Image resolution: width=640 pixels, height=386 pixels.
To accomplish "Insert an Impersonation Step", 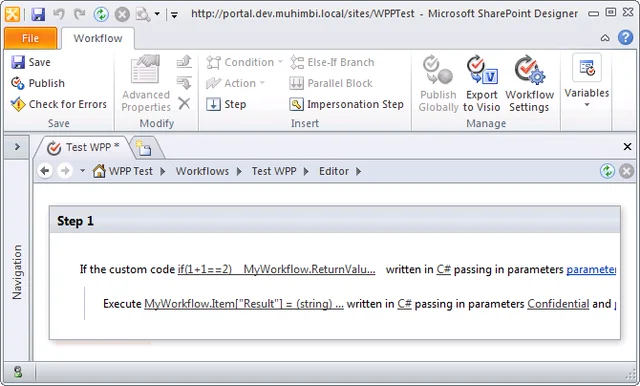I will [347, 104].
